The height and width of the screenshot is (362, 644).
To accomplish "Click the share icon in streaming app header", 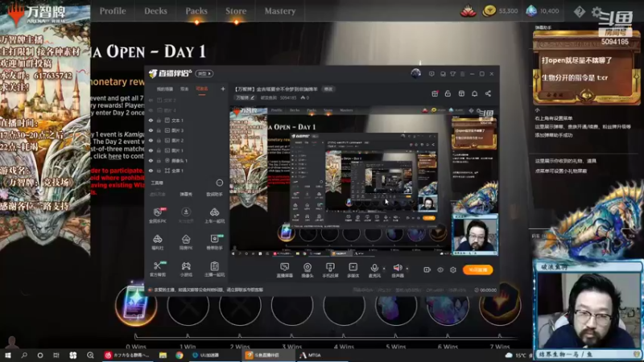I will click(488, 93).
